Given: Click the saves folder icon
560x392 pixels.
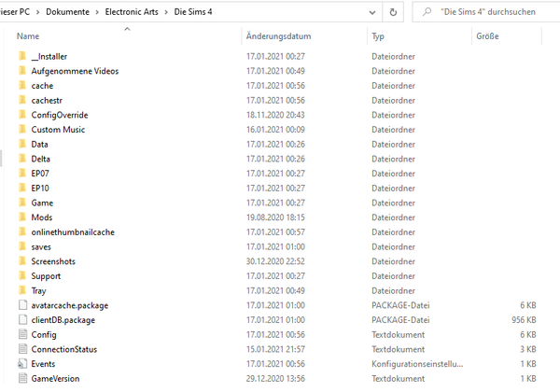Looking at the screenshot, I should click(x=22, y=246).
